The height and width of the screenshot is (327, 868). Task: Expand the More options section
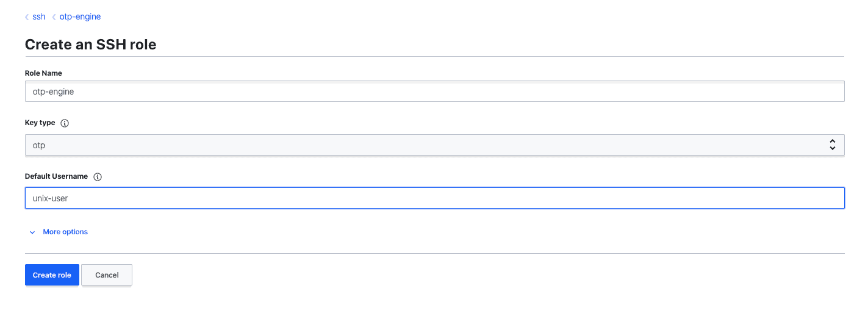tap(65, 232)
